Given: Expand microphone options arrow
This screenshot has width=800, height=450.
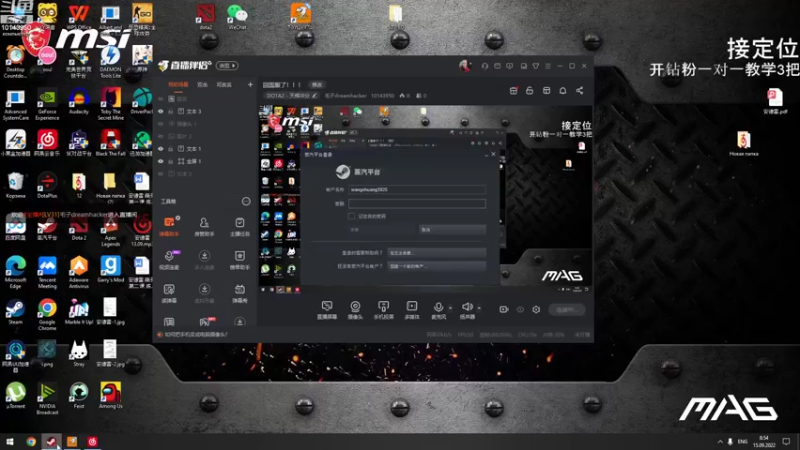Looking at the screenshot, I should point(450,308).
